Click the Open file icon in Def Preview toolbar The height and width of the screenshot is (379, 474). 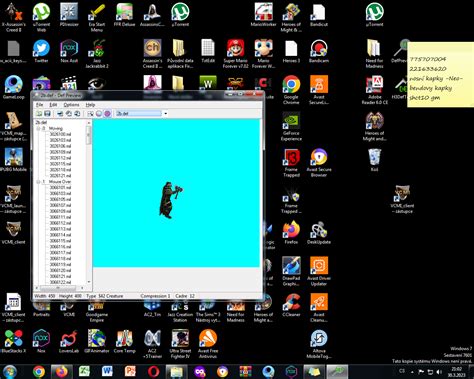tap(39, 114)
